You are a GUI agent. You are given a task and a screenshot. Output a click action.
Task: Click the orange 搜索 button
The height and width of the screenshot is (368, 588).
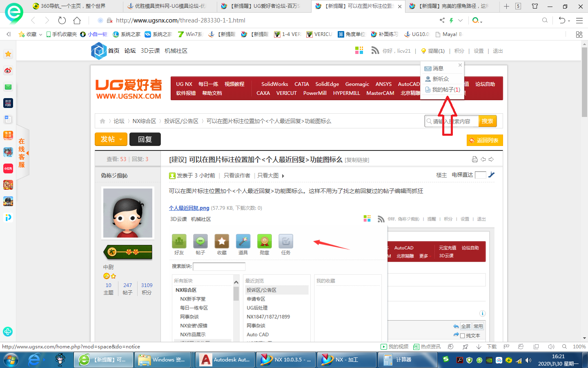[488, 121]
